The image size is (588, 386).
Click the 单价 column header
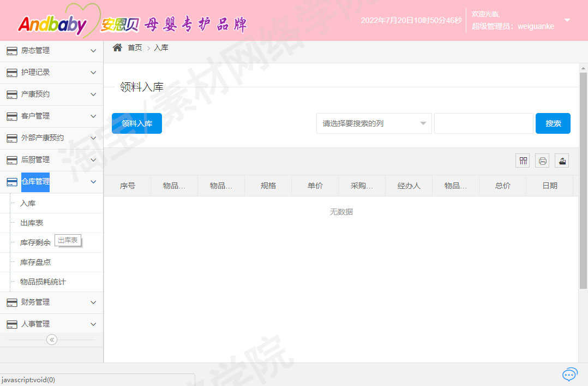(315, 186)
